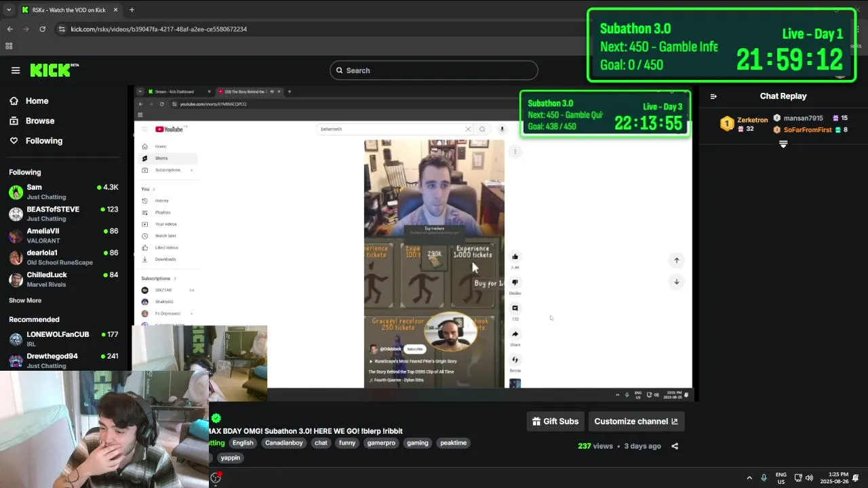This screenshot has width=868, height=488.
Task: Clear the YouTube search text 'behemeth'
Action: click(x=468, y=129)
